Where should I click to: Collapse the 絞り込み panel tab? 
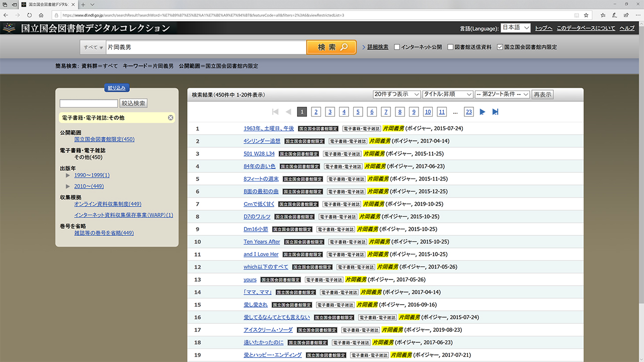[x=117, y=88]
